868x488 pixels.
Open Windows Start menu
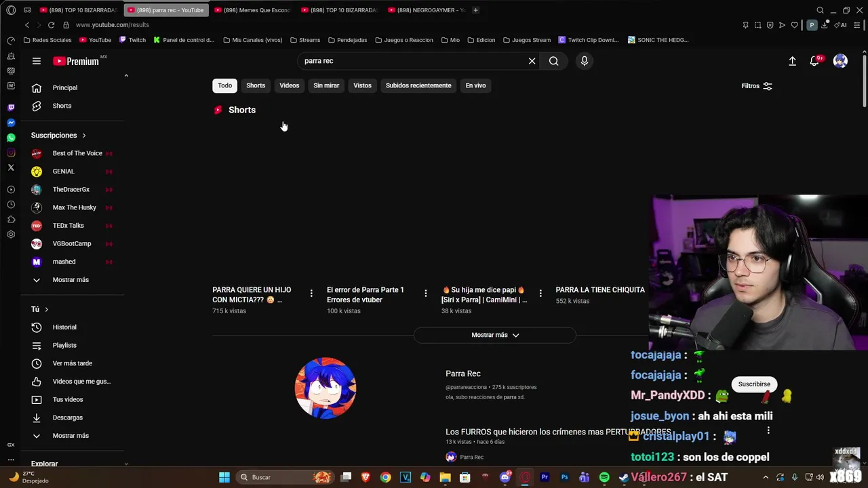tap(224, 477)
